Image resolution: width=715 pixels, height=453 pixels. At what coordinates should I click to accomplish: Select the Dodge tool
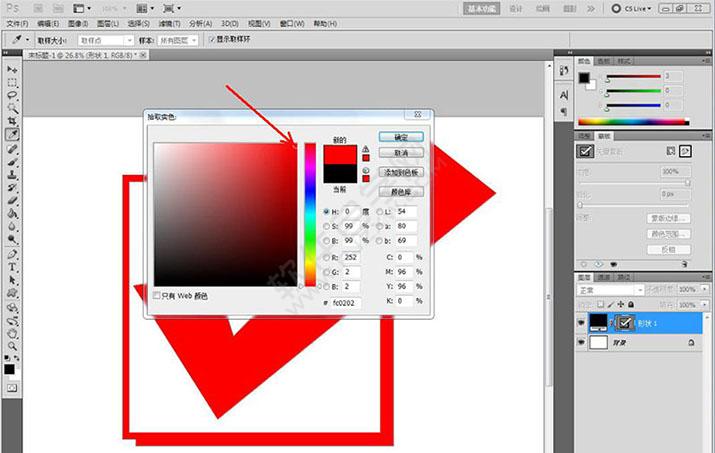pos(12,239)
